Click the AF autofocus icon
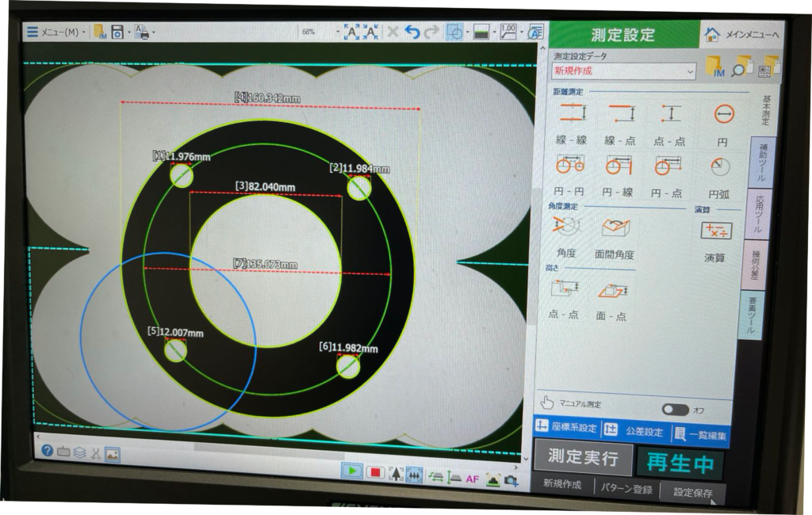The image size is (812, 515). tap(472, 479)
